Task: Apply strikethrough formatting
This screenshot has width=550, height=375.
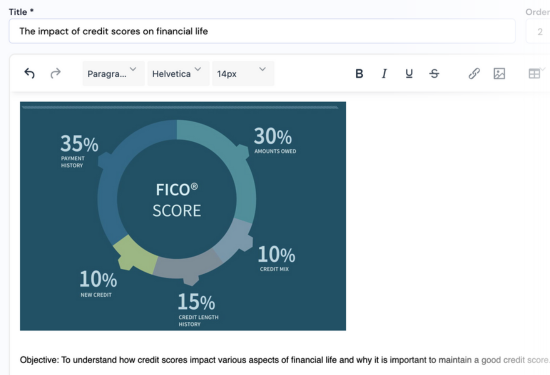Action: pyautogui.click(x=434, y=74)
